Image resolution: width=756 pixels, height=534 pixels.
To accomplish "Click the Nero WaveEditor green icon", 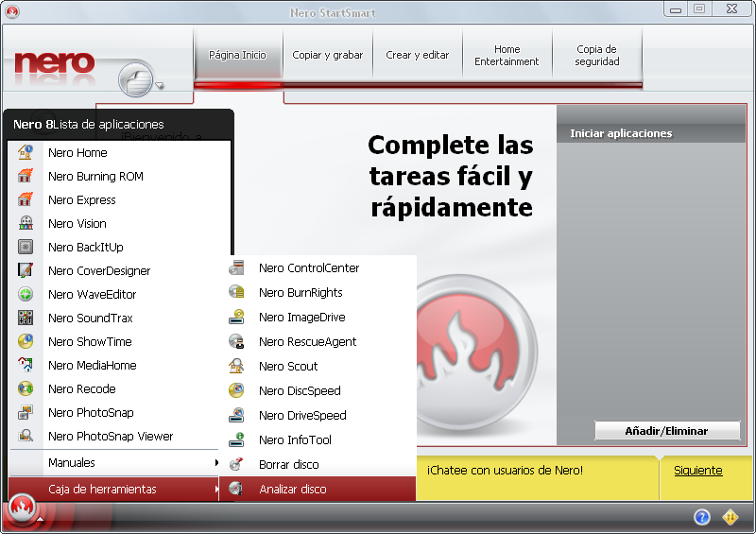I will 26,294.
